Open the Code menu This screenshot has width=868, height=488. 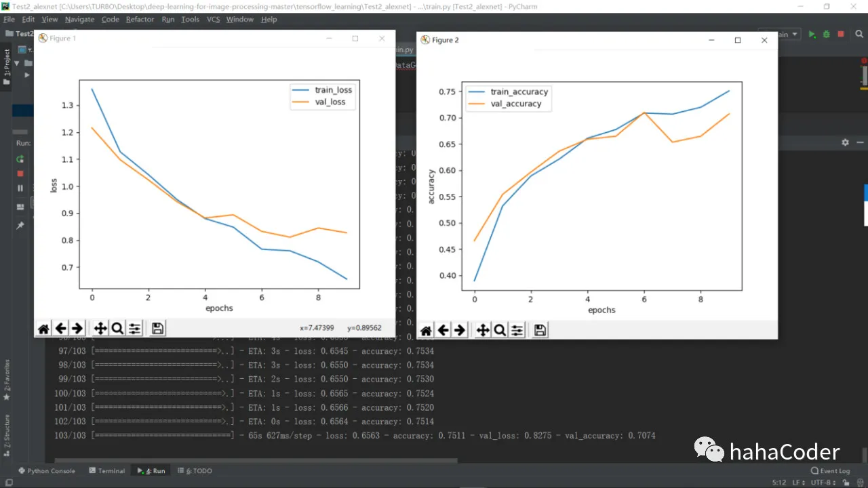pos(110,19)
